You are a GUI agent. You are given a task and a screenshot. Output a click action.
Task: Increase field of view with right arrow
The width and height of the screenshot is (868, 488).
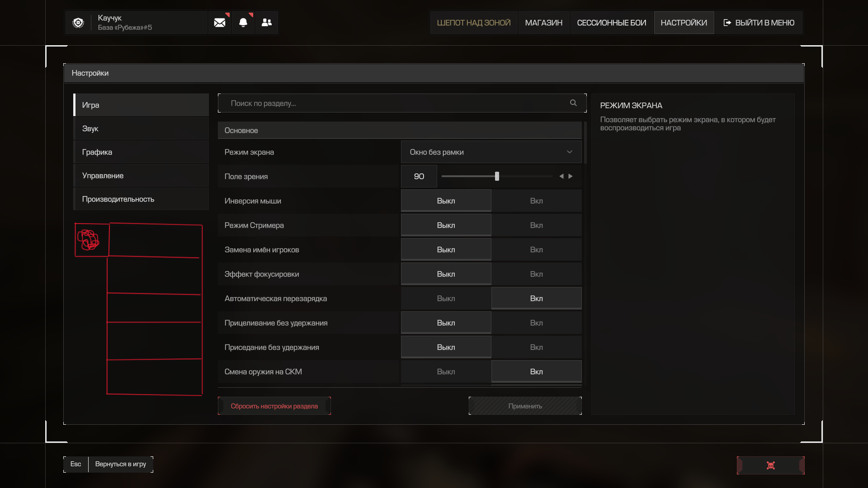pos(571,176)
